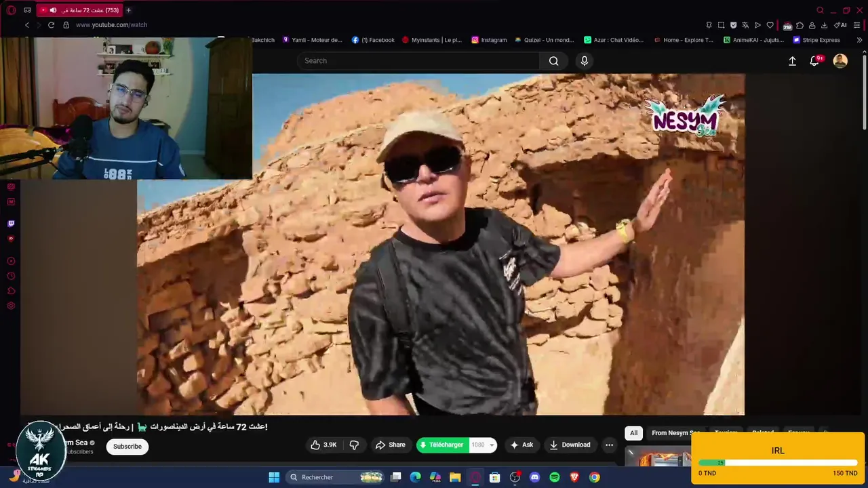Open a new browser tab
This screenshot has height=488, width=868.
click(x=128, y=10)
